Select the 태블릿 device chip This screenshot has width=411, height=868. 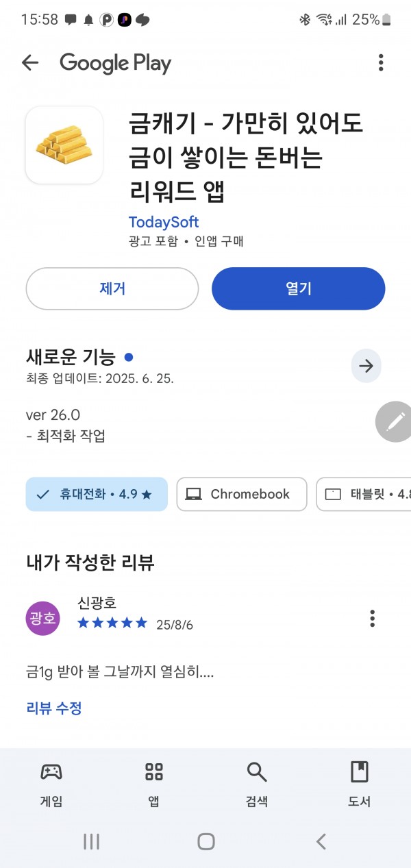pos(364,494)
